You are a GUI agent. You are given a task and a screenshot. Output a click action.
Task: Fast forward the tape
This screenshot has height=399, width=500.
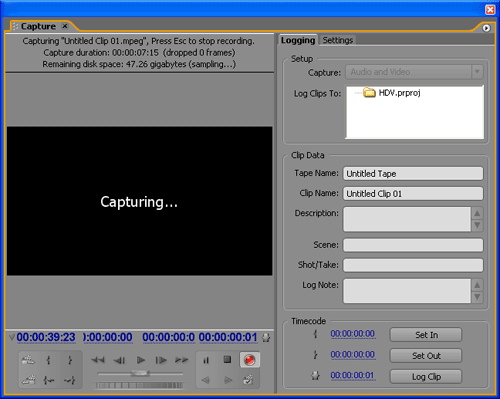point(182,360)
